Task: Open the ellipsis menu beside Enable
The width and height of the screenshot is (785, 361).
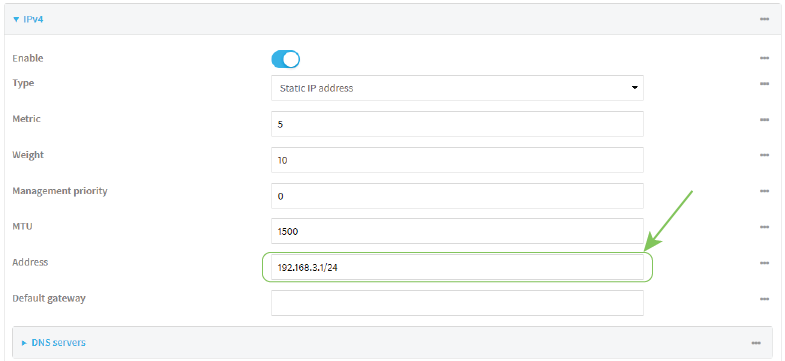Action: coord(764,59)
